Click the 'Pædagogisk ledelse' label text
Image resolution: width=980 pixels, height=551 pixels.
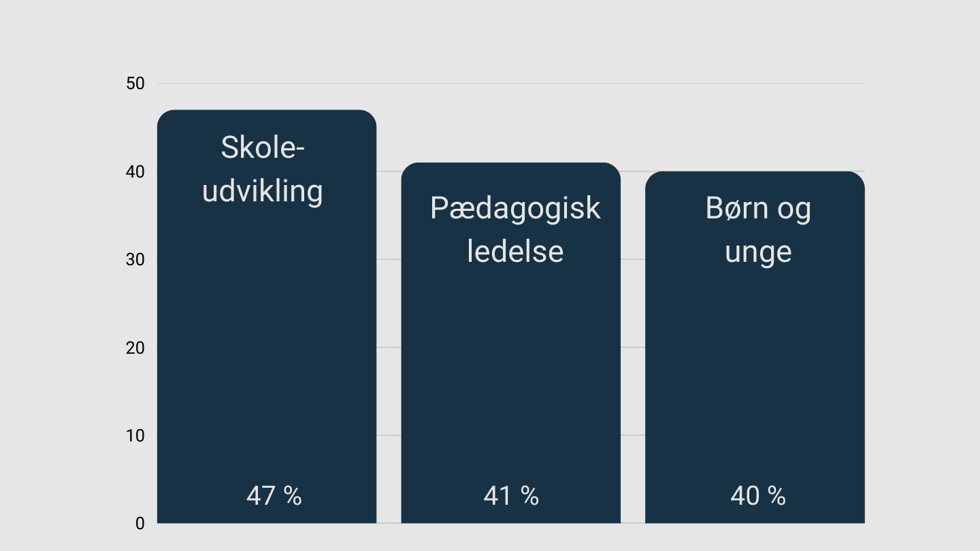(x=515, y=229)
